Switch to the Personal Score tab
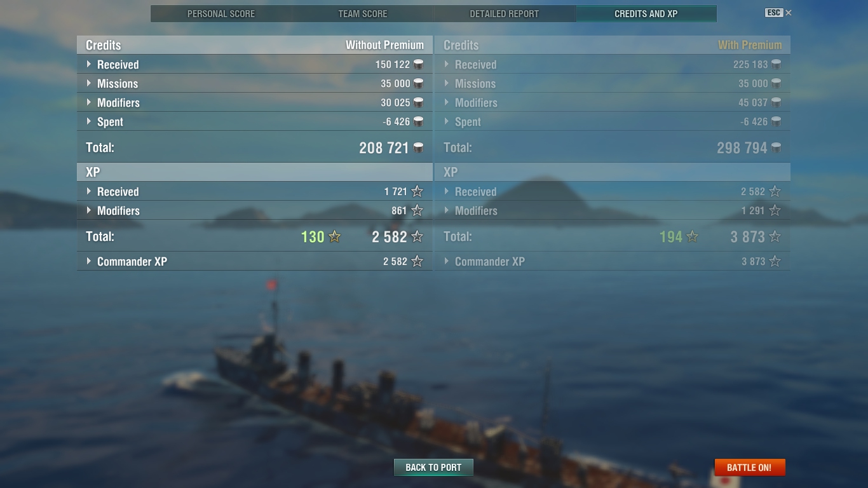 tap(221, 13)
